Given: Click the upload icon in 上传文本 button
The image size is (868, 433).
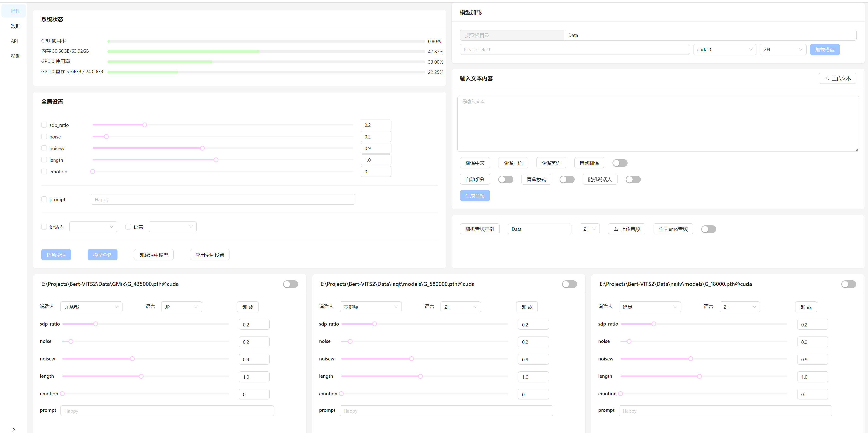Looking at the screenshot, I should (x=826, y=78).
